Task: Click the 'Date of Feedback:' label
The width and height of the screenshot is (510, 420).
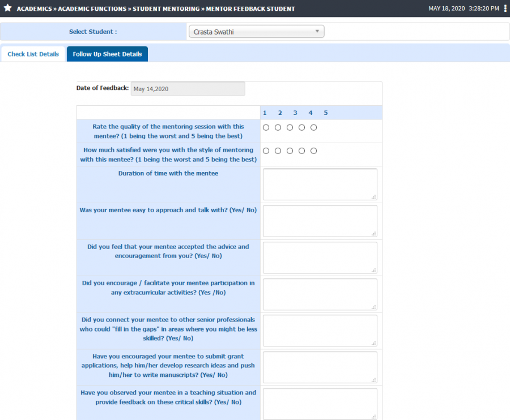Action: pos(103,88)
